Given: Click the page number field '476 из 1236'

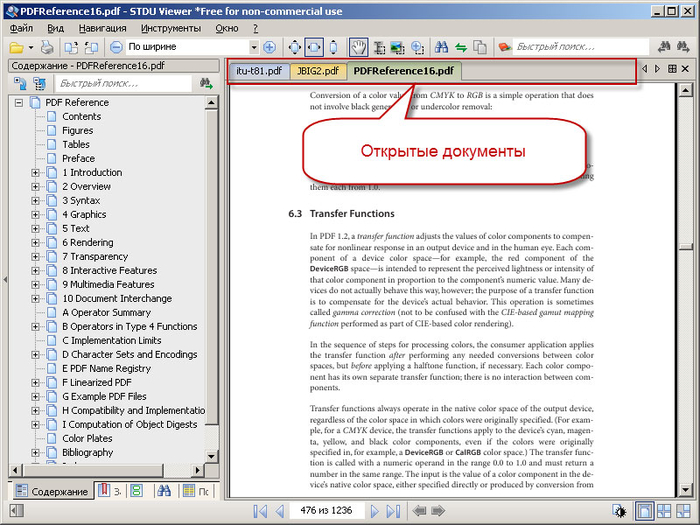Looking at the screenshot, I should pyautogui.click(x=326, y=510).
